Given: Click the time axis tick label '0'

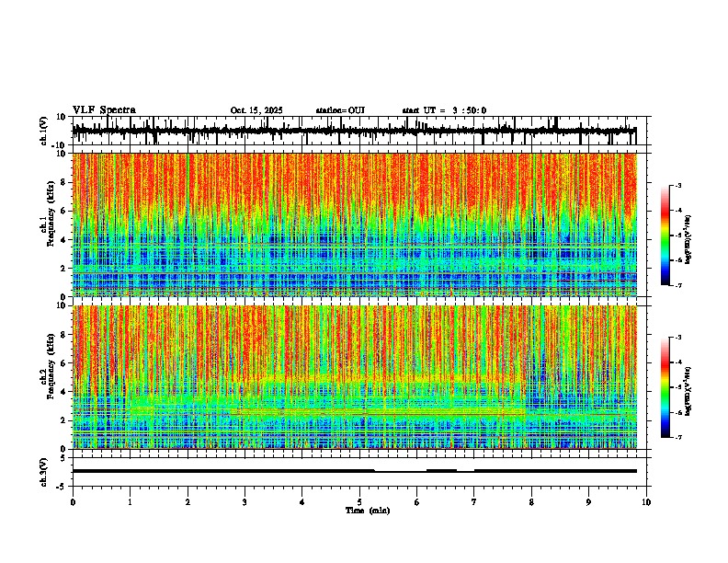Looking at the screenshot, I should [73, 502].
